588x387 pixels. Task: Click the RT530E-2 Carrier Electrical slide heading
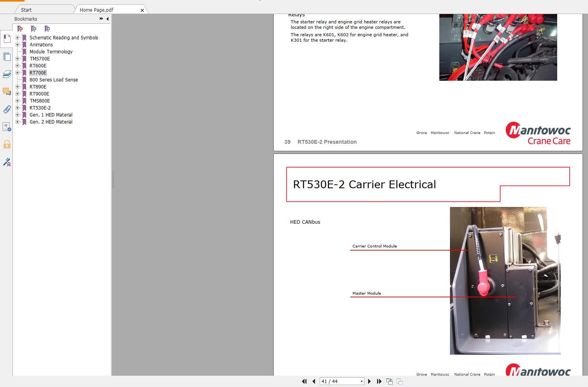click(365, 184)
